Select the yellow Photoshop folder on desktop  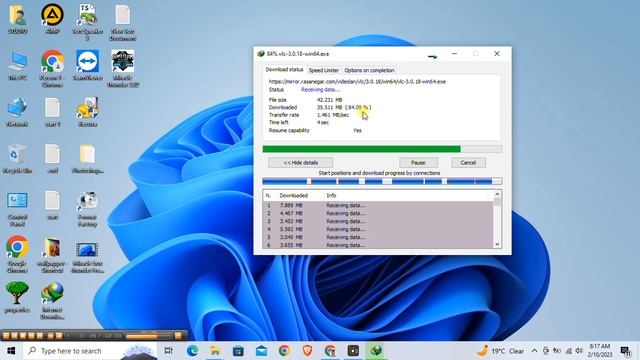(87, 159)
